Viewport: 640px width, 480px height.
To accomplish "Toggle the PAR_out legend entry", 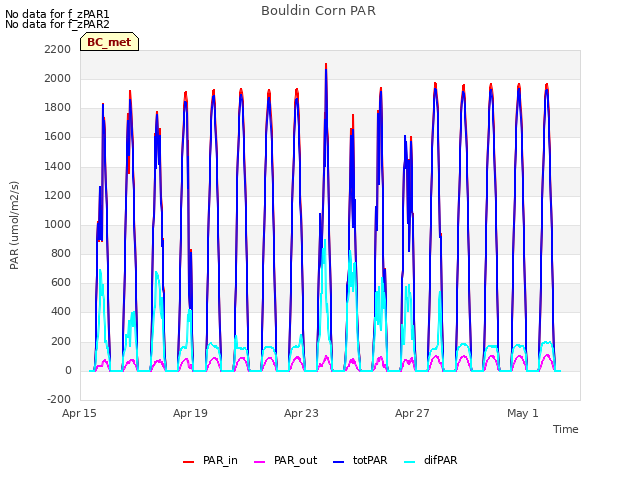I will pos(285,460).
